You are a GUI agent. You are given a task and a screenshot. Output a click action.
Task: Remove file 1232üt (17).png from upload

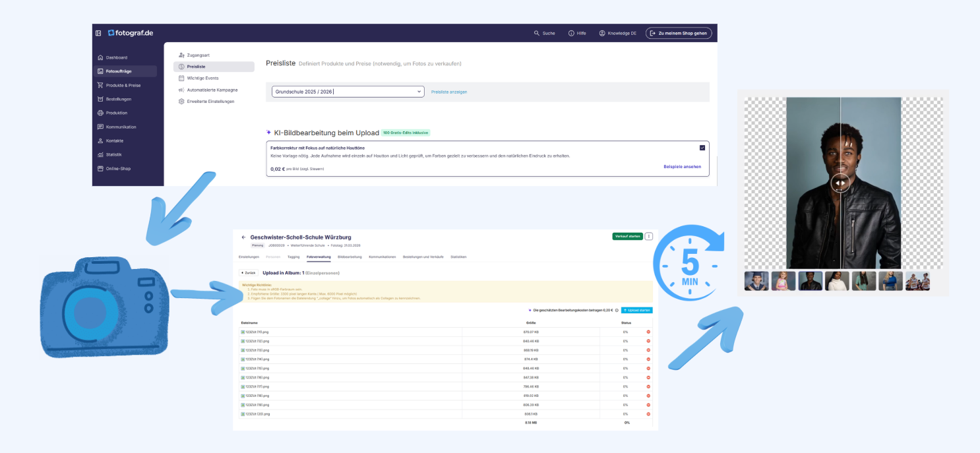(648, 386)
